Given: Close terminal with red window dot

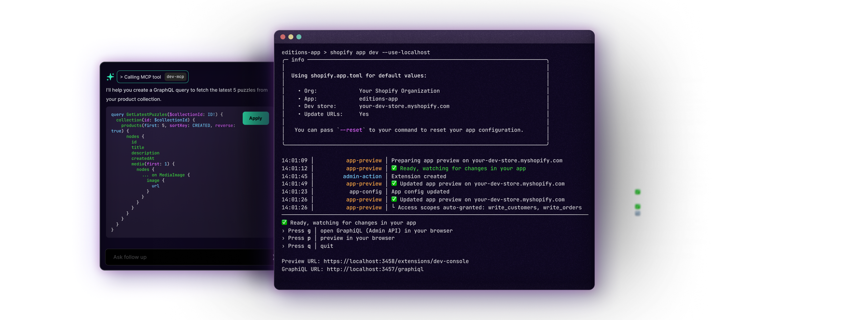Looking at the screenshot, I should coord(283,37).
